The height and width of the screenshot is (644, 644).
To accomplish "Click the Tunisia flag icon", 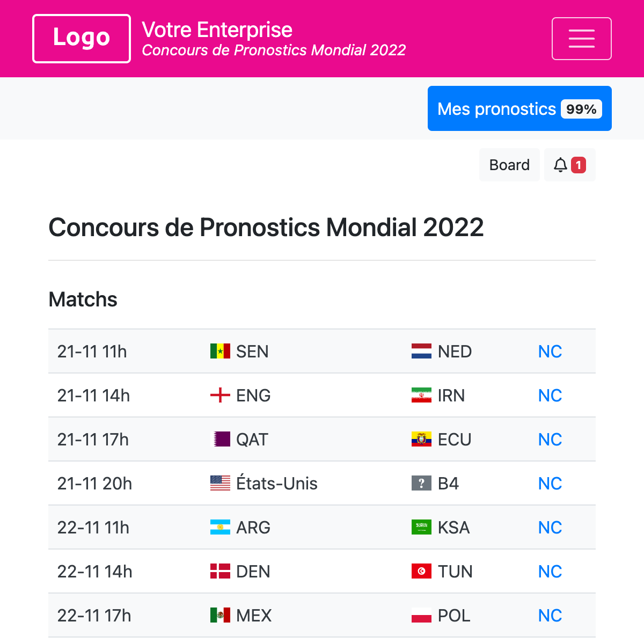I will (x=421, y=571).
